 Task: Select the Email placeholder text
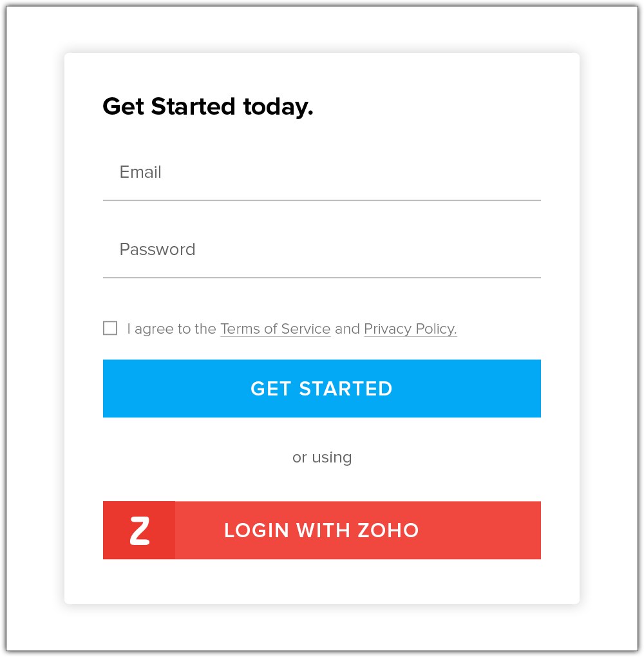tap(140, 172)
